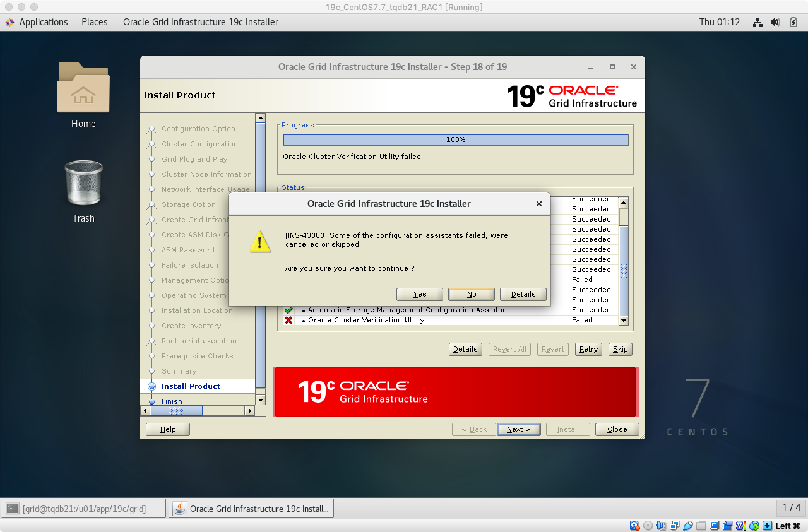Open the 1 / 4 workspace switcher
Screen dimensions: 808x532
coord(791,508)
